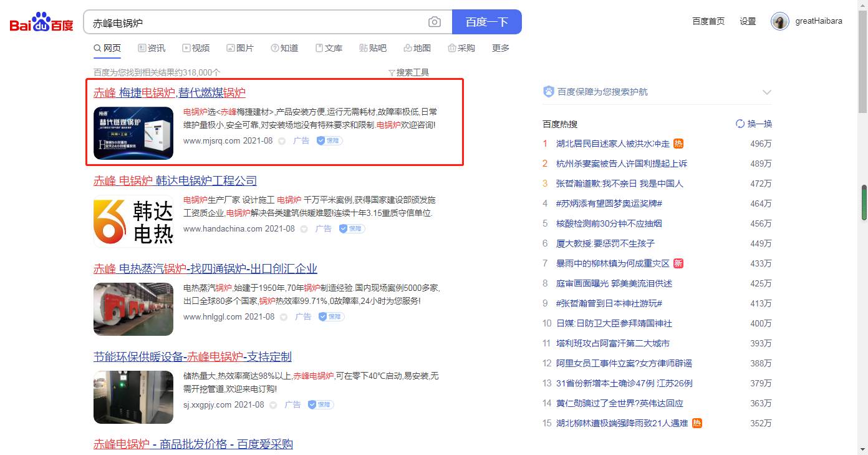Click the Baidu logo
This screenshot has width=868, height=455.
point(41,22)
